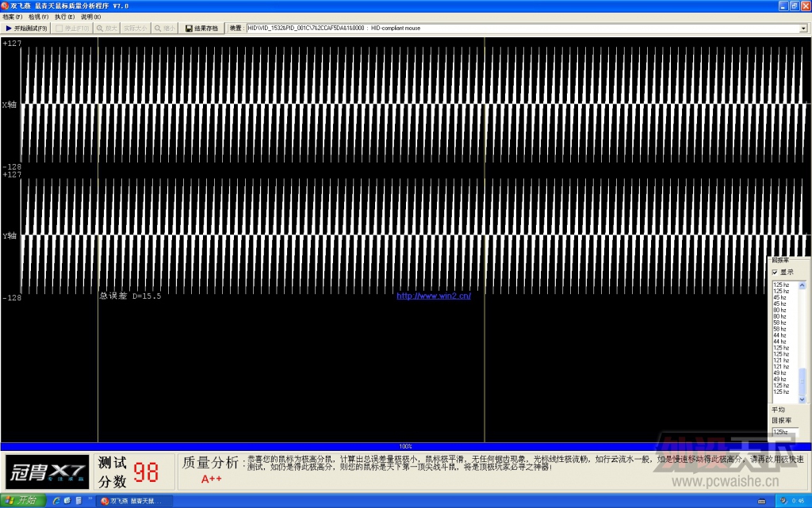
Task: Click the 停止(F10) stop toolbar button
Action: (72, 29)
